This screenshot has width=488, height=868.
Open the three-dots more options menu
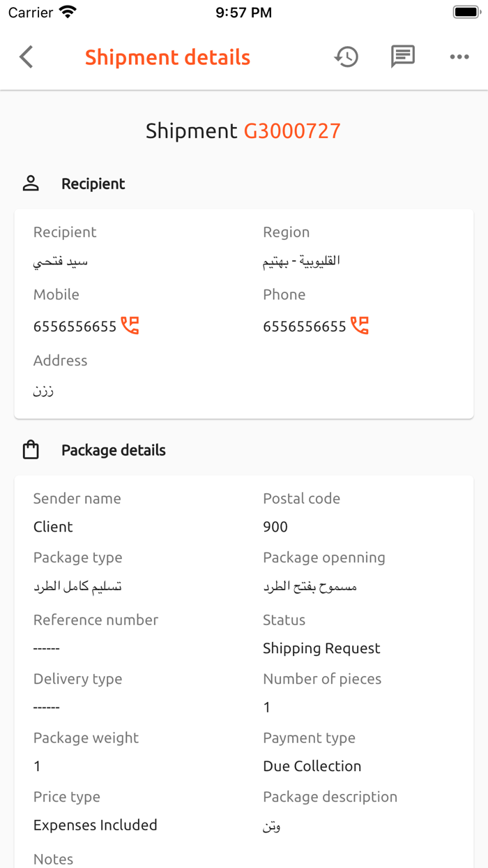[x=459, y=57]
